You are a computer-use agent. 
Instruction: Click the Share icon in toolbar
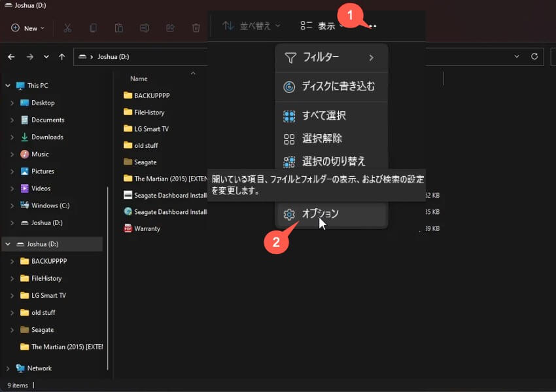[170, 28]
